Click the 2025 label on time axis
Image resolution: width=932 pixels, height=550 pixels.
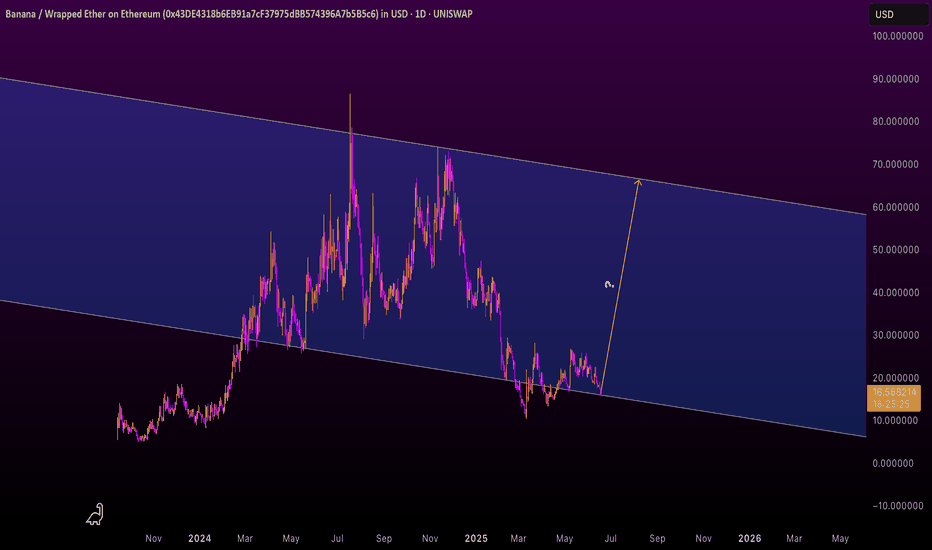click(476, 538)
